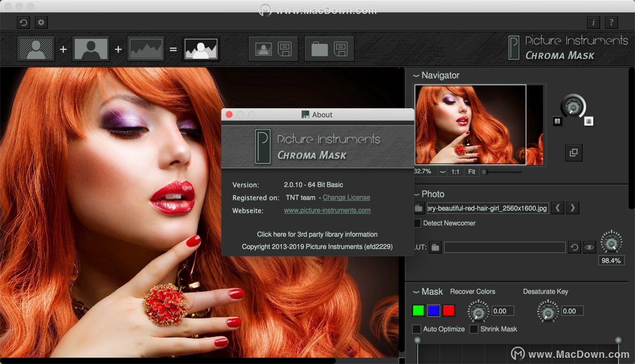Click the Navigator preview thumbnail

pos(479,125)
